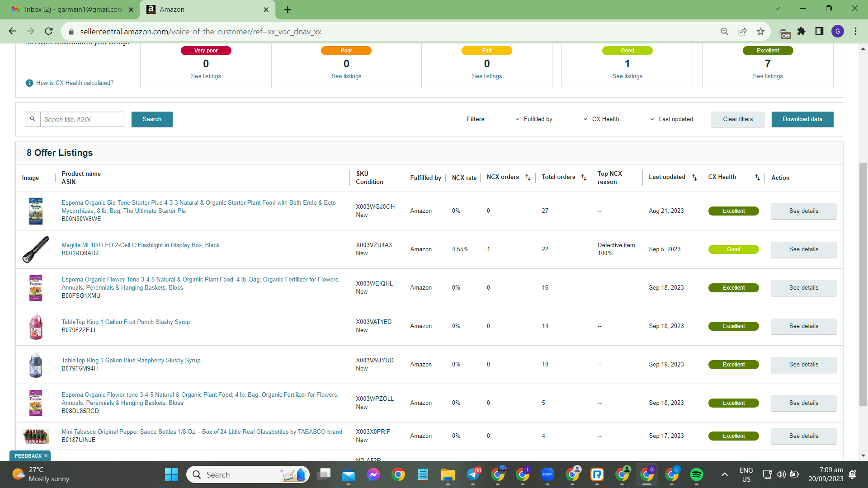
Task: Open Spotify from the taskbar
Action: (697, 475)
